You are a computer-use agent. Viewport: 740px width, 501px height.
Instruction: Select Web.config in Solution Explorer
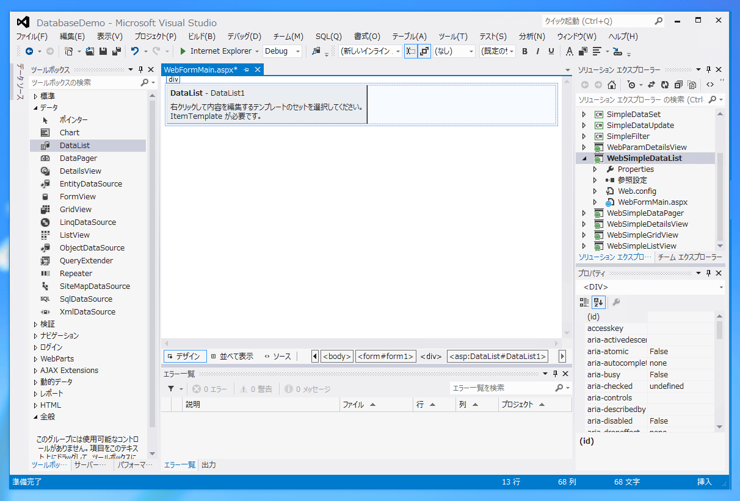coord(637,191)
